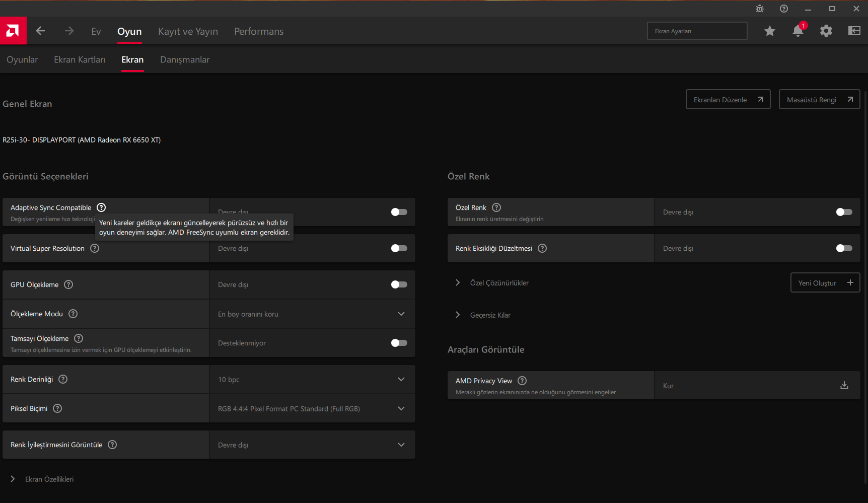Turn on the GPU Ölçekleme switch

pos(399,284)
